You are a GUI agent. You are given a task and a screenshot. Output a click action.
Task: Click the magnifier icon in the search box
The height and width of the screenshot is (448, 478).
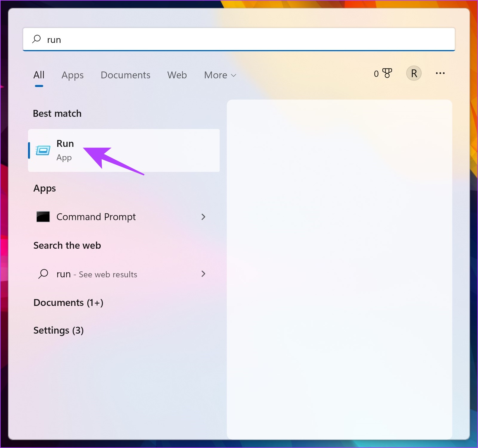(36, 39)
